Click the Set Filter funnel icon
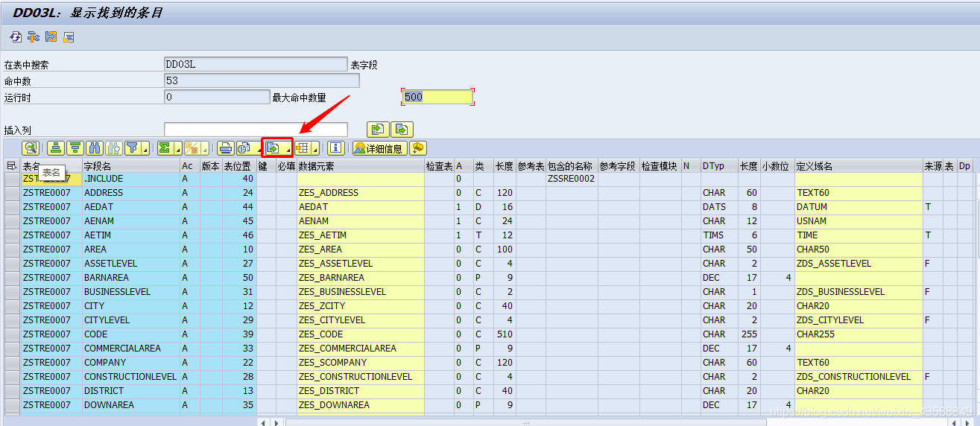Image resolution: width=980 pixels, height=426 pixels. pyautogui.click(x=133, y=148)
